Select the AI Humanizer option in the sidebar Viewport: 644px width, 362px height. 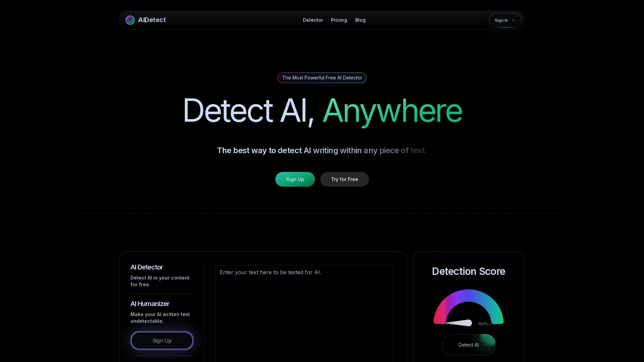click(x=150, y=304)
